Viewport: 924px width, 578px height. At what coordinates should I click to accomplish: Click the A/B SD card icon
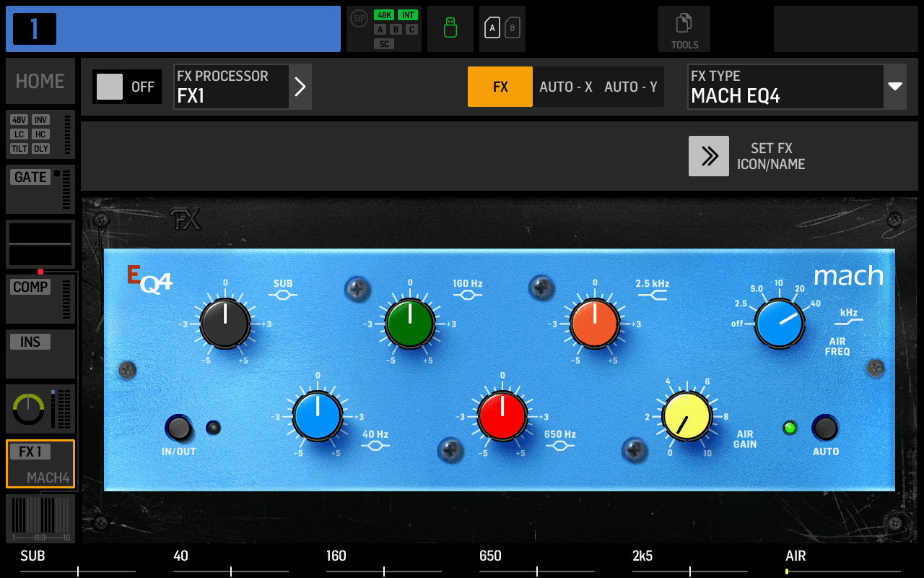pyautogui.click(x=502, y=29)
